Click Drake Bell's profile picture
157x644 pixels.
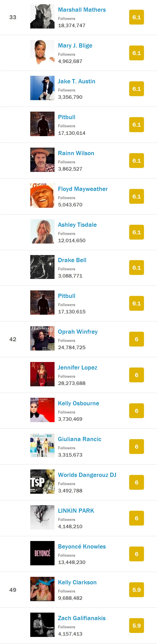(42, 267)
